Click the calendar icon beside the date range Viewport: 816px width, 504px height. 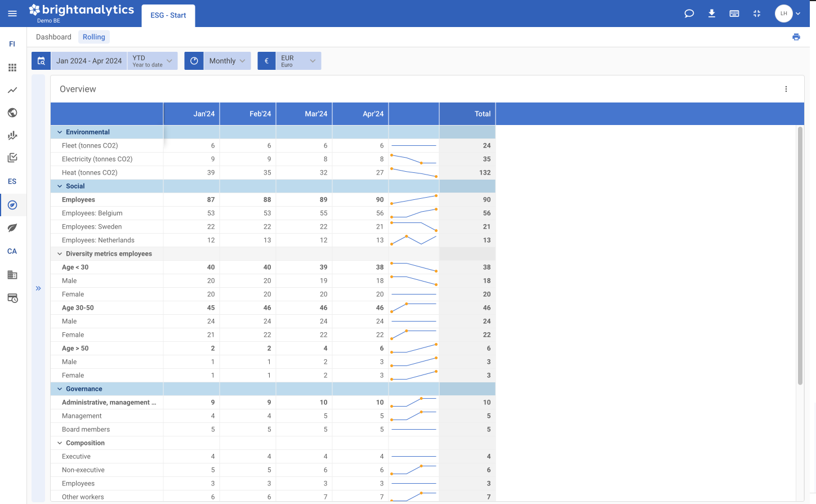[41, 60]
